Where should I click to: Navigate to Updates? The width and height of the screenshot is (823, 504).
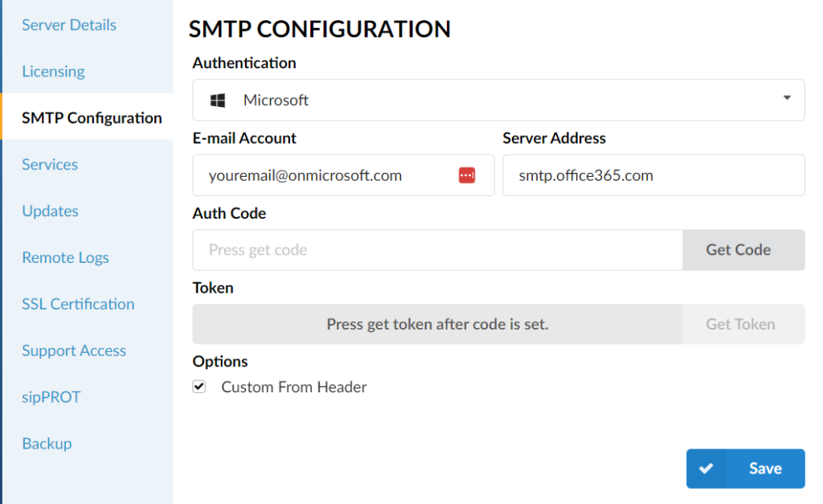51,211
